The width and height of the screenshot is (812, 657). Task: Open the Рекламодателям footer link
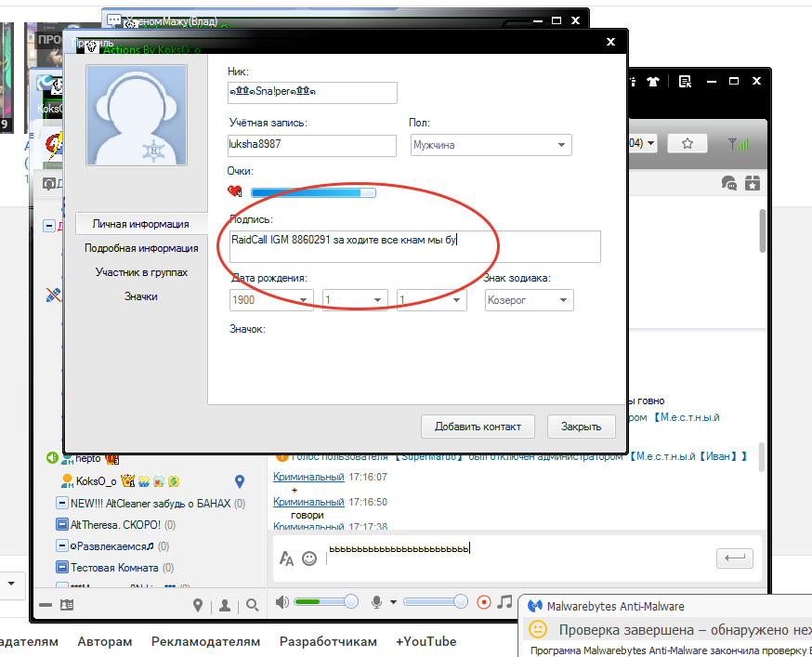(205, 641)
